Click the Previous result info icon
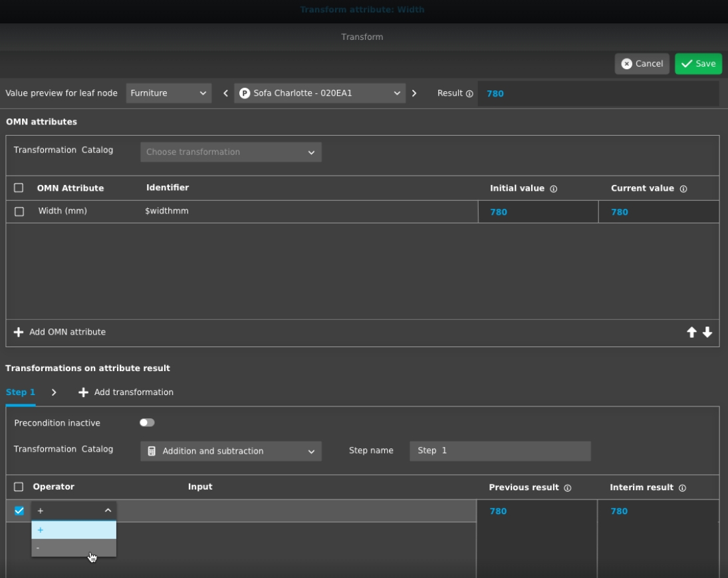The width and height of the screenshot is (728, 578). (x=567, y=488)
